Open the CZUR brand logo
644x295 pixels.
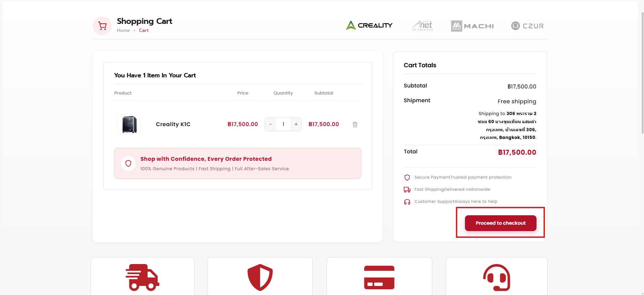pos(527,26)
